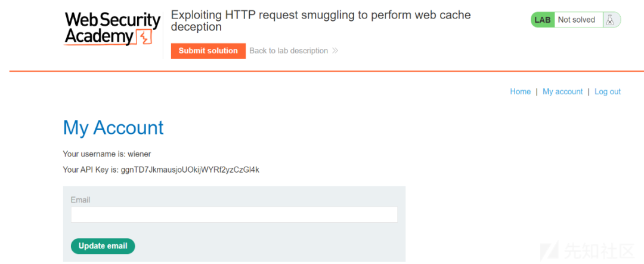Go to the Home page link
Viewport: 644px width, 264px height.
pos(521,92)
